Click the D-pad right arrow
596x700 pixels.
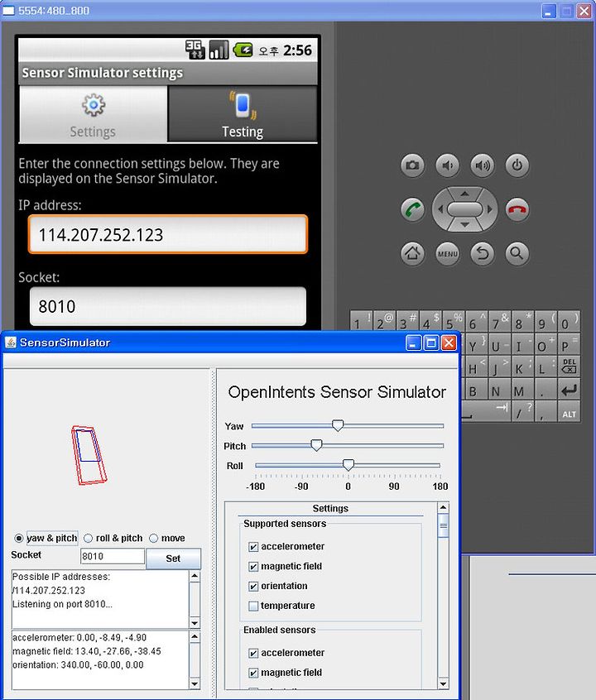(x=490, y=209)
